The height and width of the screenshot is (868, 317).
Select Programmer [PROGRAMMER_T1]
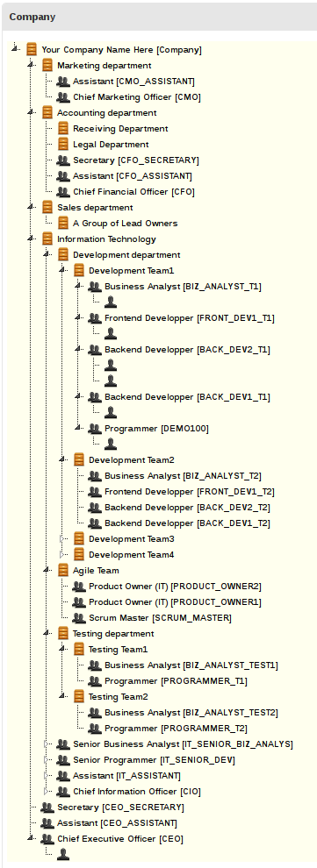176,681
